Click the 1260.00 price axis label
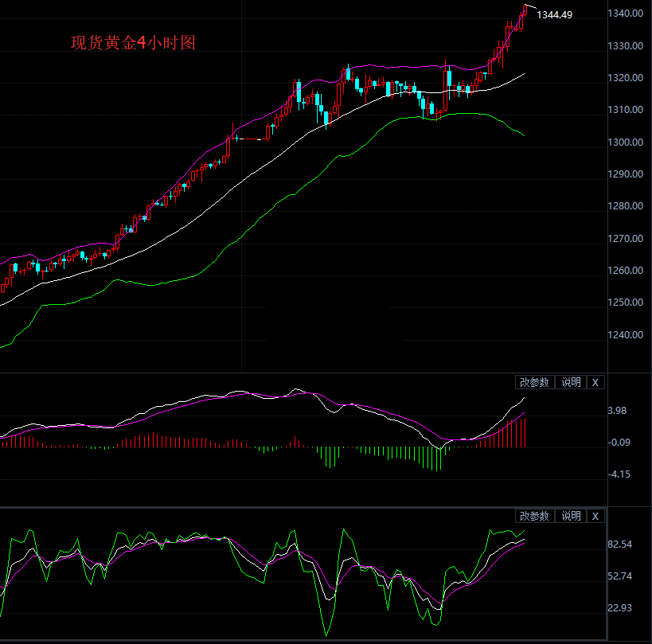The image size is (652, 644). [626, 271]
